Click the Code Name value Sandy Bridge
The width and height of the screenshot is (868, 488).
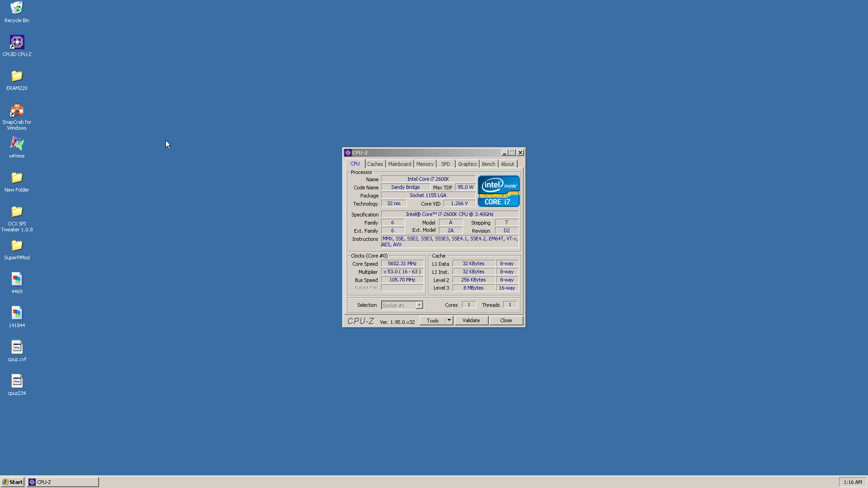pyautogui.click(x=406, y=188)
